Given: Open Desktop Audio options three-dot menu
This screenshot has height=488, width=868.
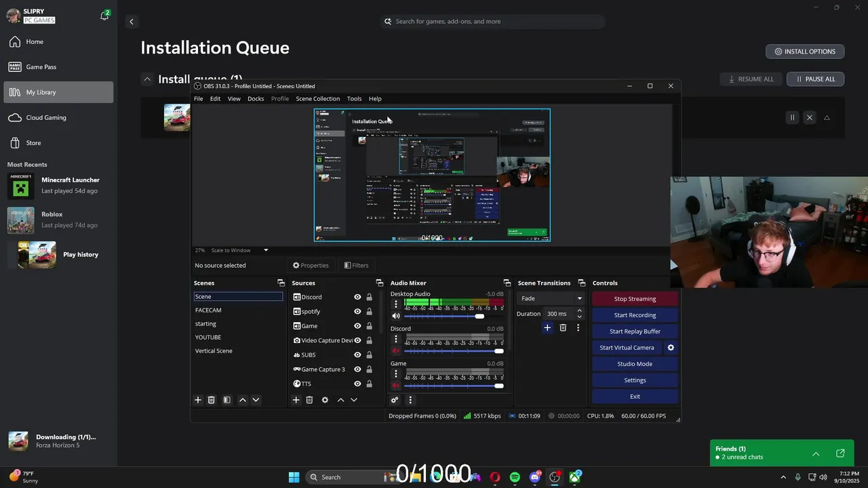Looking at the screenshot, I should coord(396,304).
